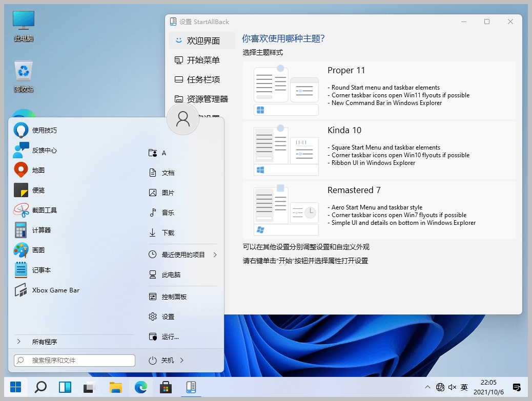Switch to 开始菜单 settings tab
The width and height of the screenshot is (532, 401).
(x=202, y=60)
